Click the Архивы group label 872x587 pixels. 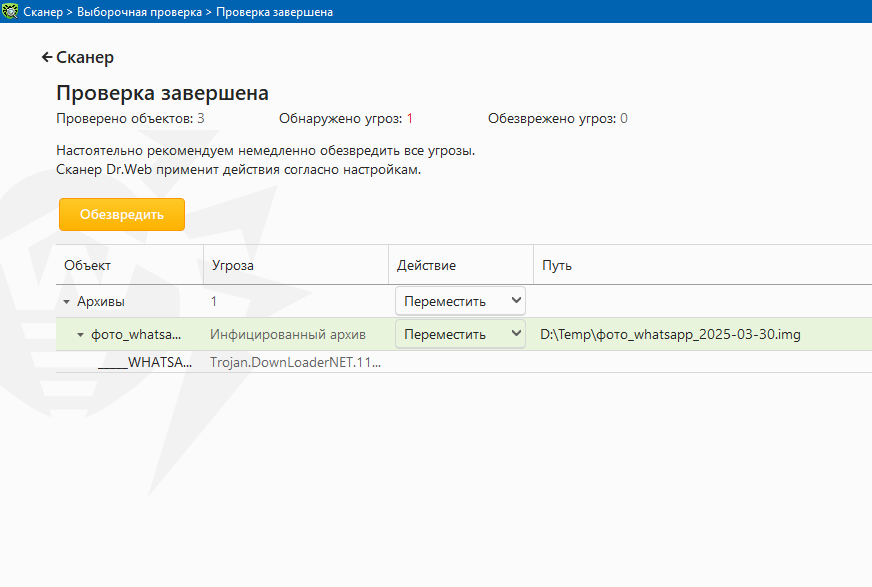point(101,301)
